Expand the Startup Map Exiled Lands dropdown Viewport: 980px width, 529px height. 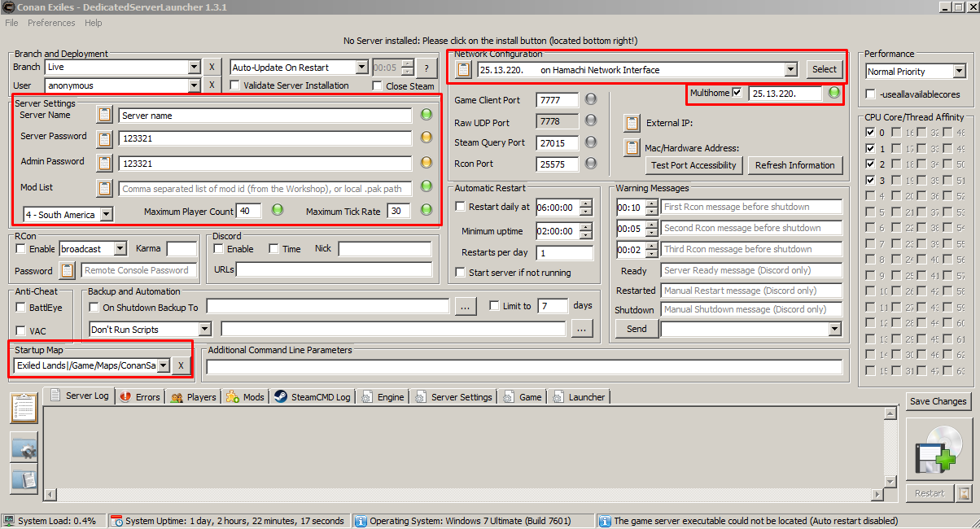point(164,365)
